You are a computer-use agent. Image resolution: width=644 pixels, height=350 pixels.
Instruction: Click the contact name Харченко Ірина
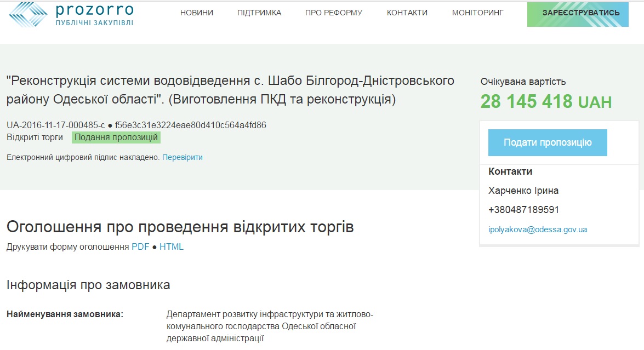(x=523, y=191)
